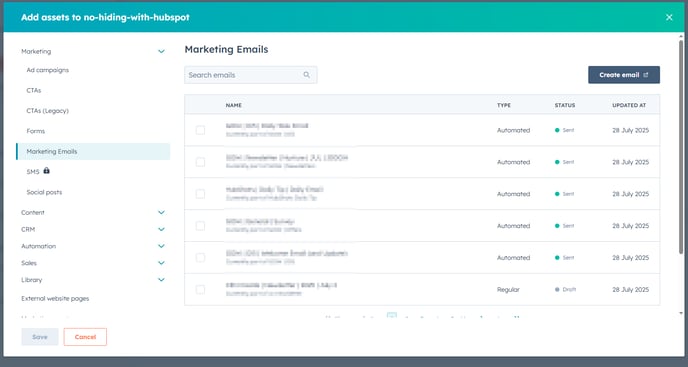The image size is (688, 367).
Task: Click the search magnifier icon
Action: pyautogui.click(x=307, y=75)
